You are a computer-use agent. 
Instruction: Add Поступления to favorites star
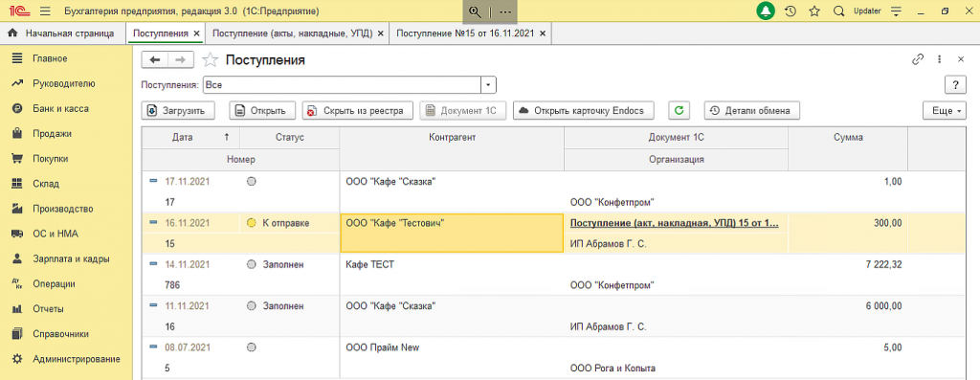click(x=211, y=60)
